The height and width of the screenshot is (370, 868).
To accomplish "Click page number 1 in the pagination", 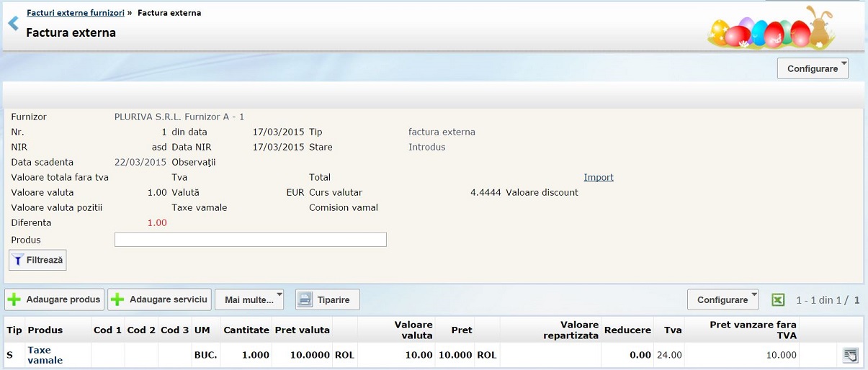I will (x=856, y=299).
